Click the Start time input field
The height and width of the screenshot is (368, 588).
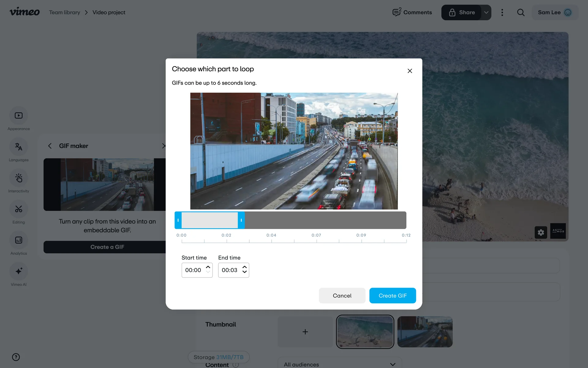(193, 270)
